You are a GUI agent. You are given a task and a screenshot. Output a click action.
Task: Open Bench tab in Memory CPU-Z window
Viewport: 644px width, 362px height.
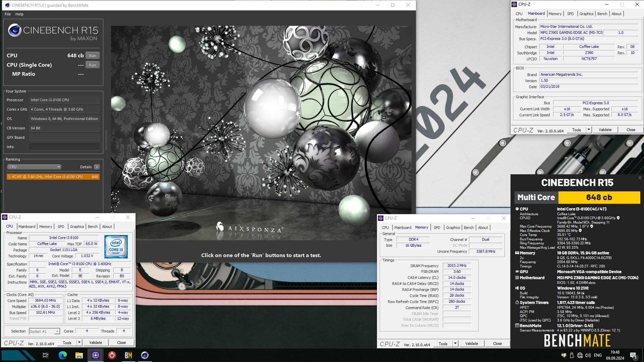coord(469,228)
